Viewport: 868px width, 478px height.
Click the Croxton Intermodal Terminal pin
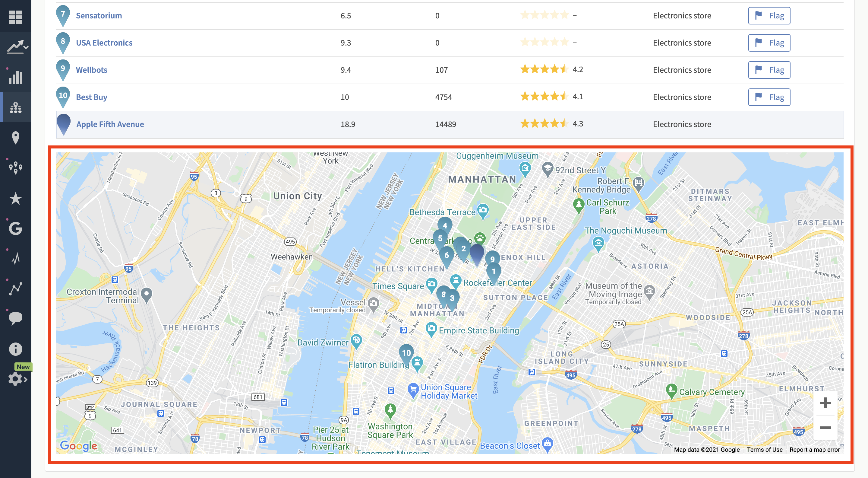pyautogui.click(x=146, y=295)
